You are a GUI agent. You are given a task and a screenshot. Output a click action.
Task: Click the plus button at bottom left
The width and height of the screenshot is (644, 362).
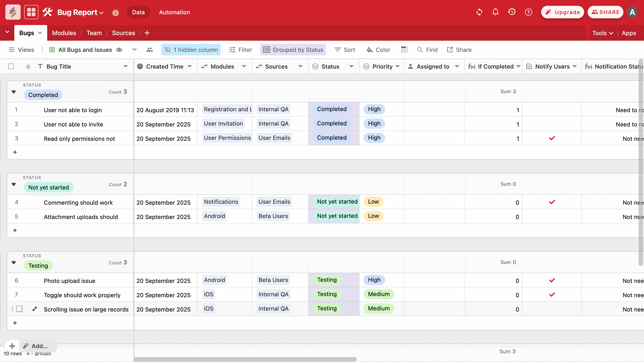click(12, 346)
